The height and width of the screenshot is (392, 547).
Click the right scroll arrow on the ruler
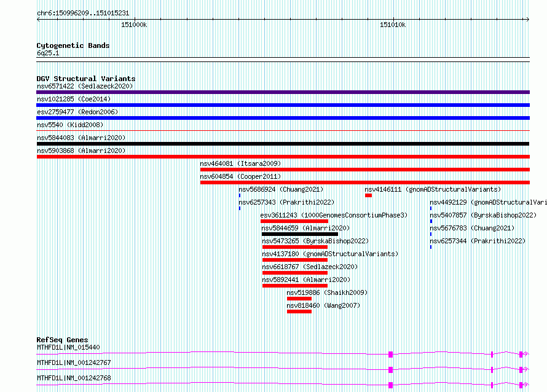(527, 20)
